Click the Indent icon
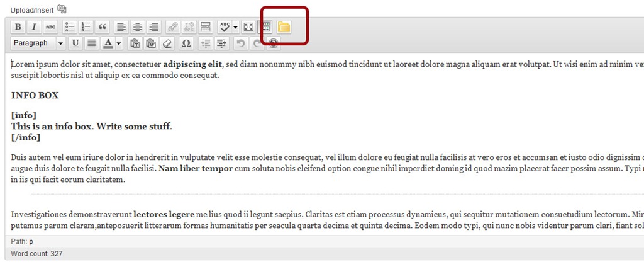Viewport: 644px width, 269px height. pos(221,43)
